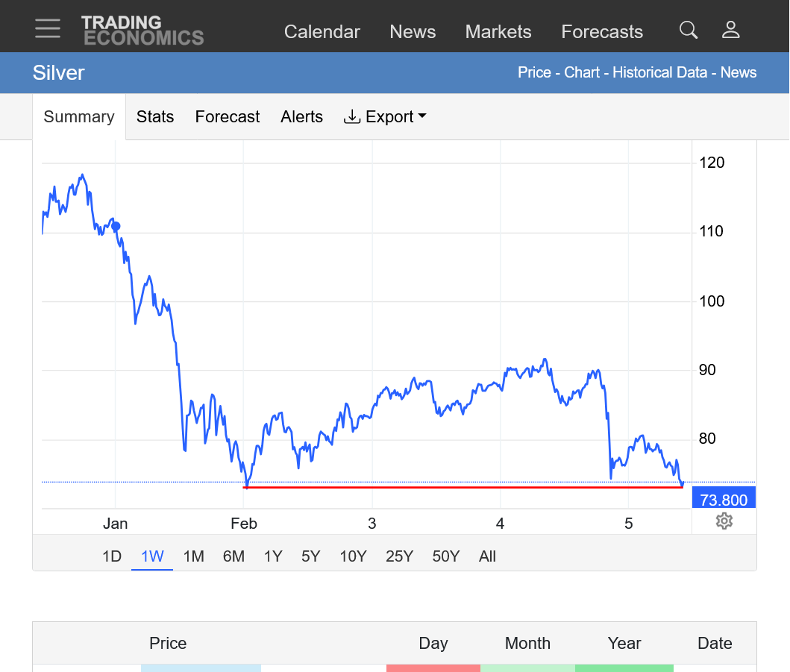This screenshot has width=790, height=672.
Task: Open the user account icon
Action: 730,30
